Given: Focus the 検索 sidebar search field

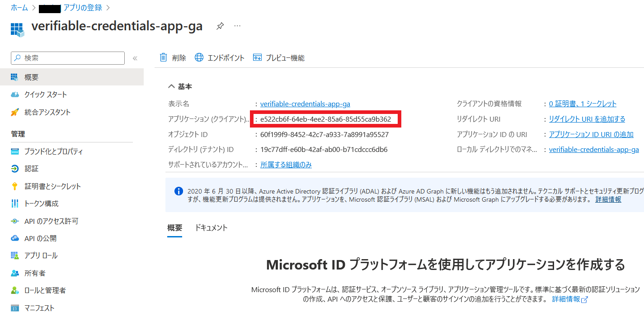Looking at the screenshot, I should tap(68, 58).
